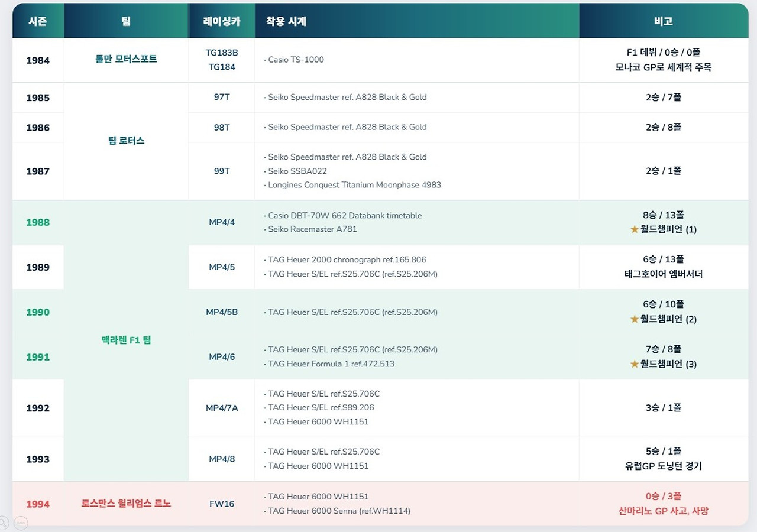
Task: Select the 1993 season cell
Action: click(38, 459)
